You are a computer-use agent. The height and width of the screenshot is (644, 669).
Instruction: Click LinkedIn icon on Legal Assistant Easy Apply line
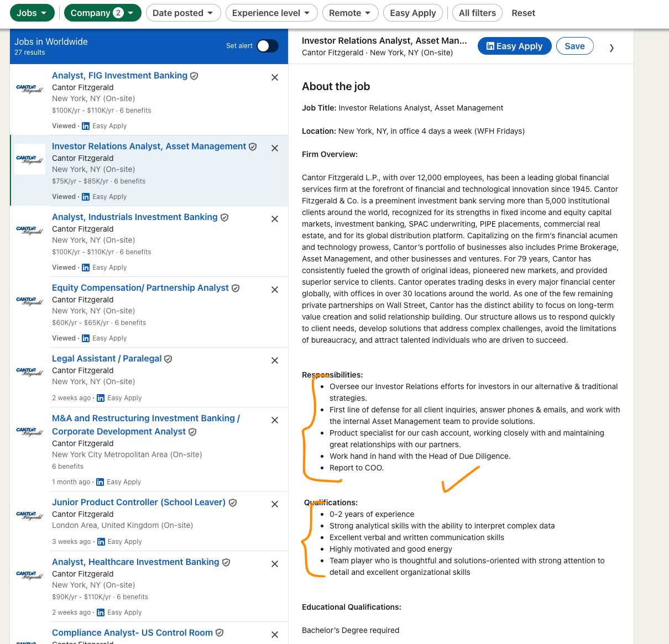(x=101, y=398)
